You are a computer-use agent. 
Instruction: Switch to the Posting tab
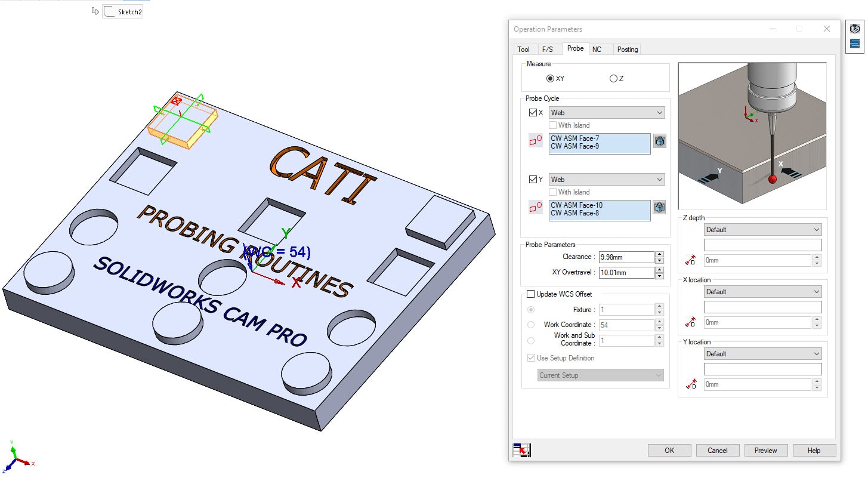627,50
